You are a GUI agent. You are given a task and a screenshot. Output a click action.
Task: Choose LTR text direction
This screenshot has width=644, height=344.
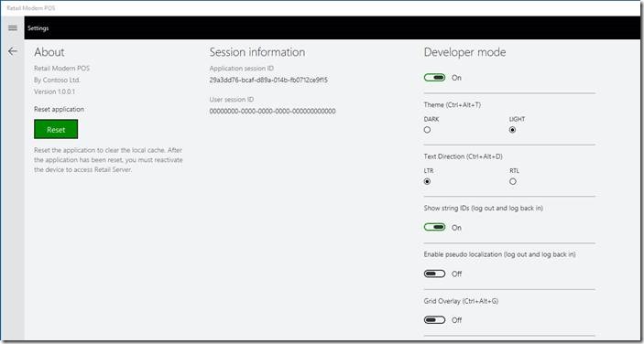pyautogui.click(x=427, y=182)
